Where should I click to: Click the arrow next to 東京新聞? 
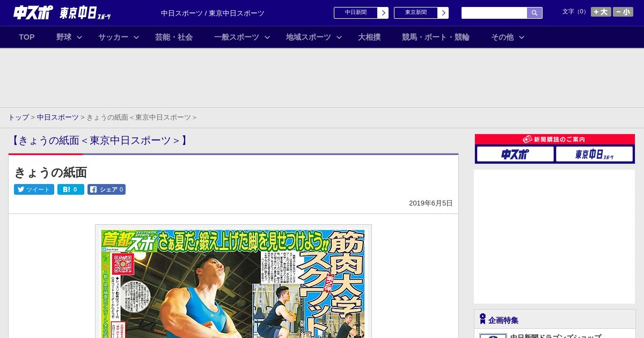443,13
